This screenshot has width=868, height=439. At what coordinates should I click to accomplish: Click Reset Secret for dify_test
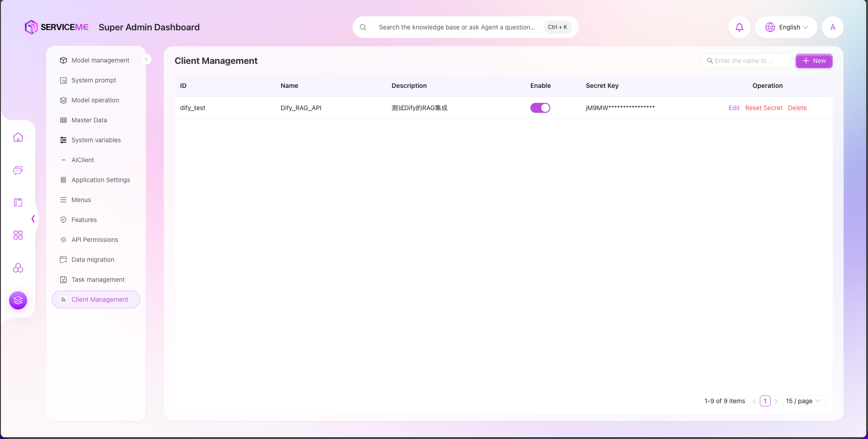coord(763,108)
